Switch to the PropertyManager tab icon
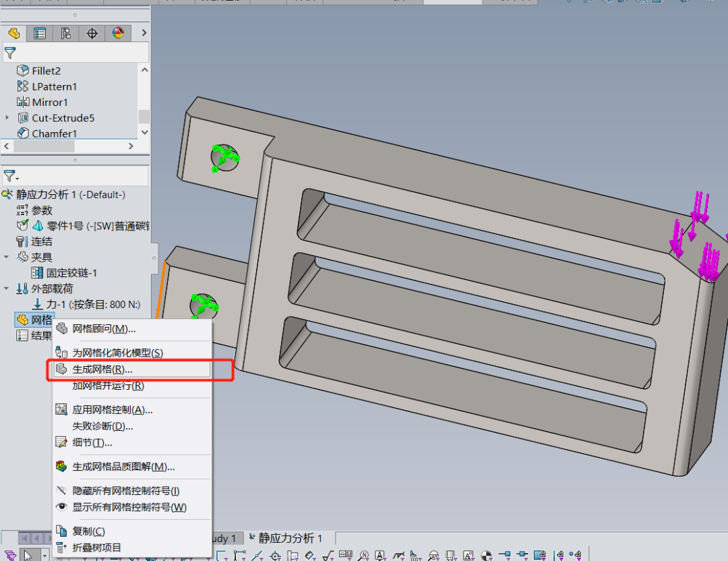This screenshot has width=728, height=561. (40, 33)
